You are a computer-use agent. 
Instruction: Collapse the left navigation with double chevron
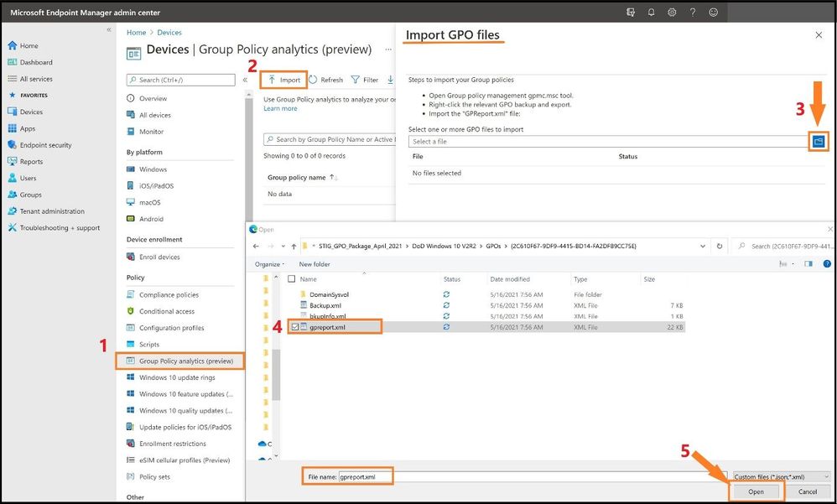[x=109, y=30]
